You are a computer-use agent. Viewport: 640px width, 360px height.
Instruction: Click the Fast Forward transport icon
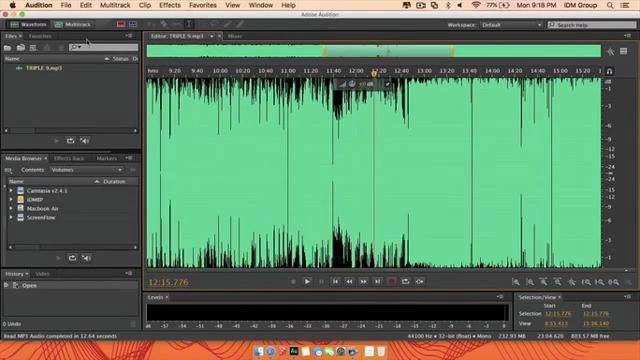point(363,281)
